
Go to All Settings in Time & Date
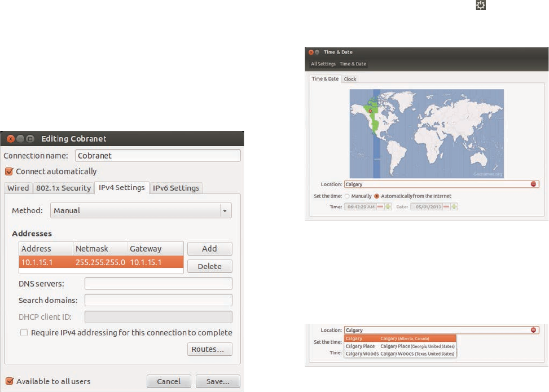323,64
